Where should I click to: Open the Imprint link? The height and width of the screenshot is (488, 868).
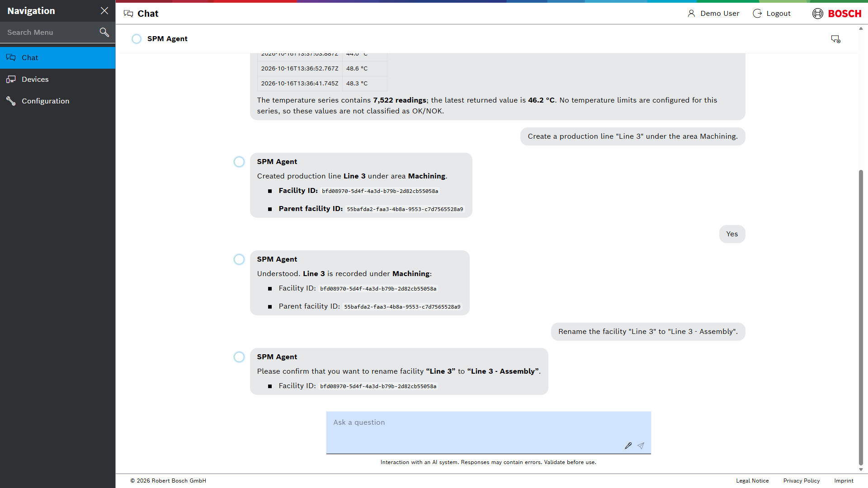(844, 481)
